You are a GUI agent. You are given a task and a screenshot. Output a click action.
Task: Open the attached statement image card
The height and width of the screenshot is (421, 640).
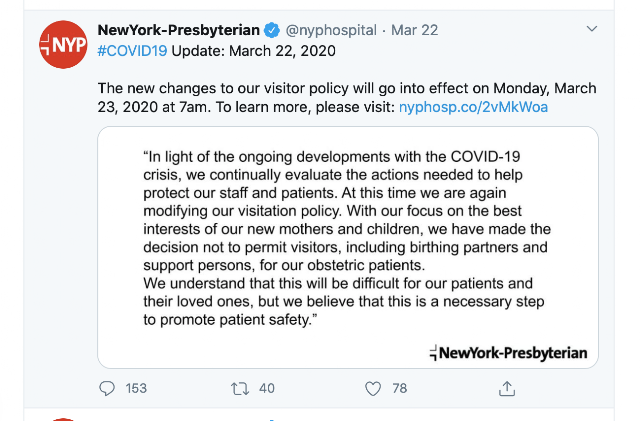pyautogui.click(x=348, y=247)
